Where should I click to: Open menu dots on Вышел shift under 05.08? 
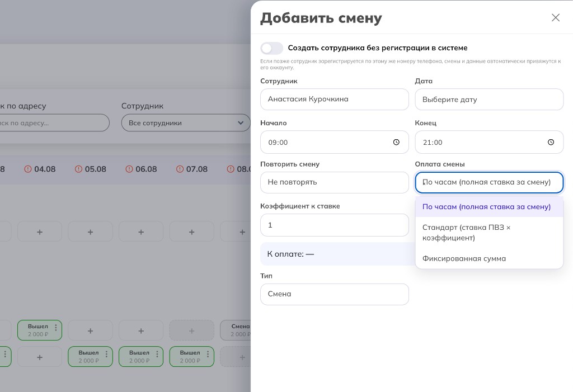(107, 353)
